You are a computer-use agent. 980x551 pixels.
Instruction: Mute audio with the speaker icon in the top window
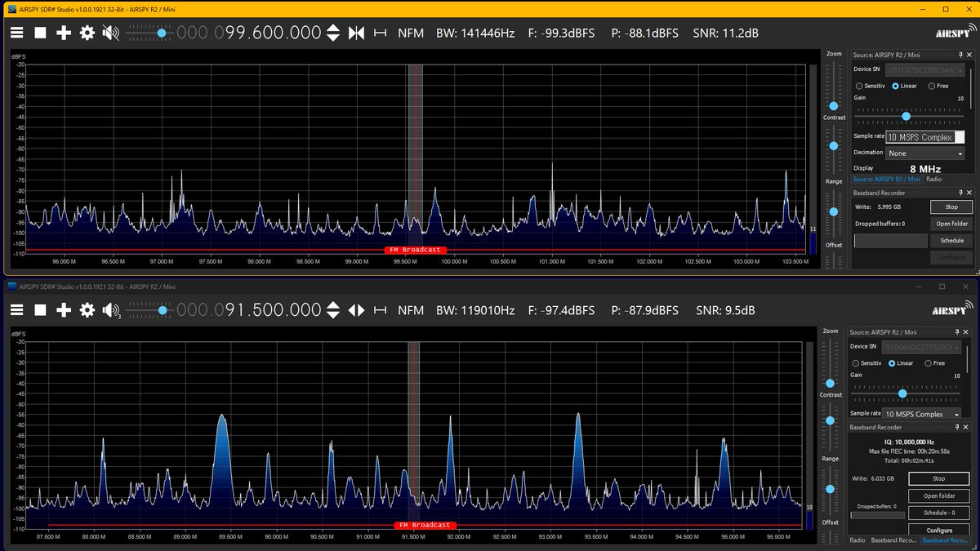click(110, 33)
